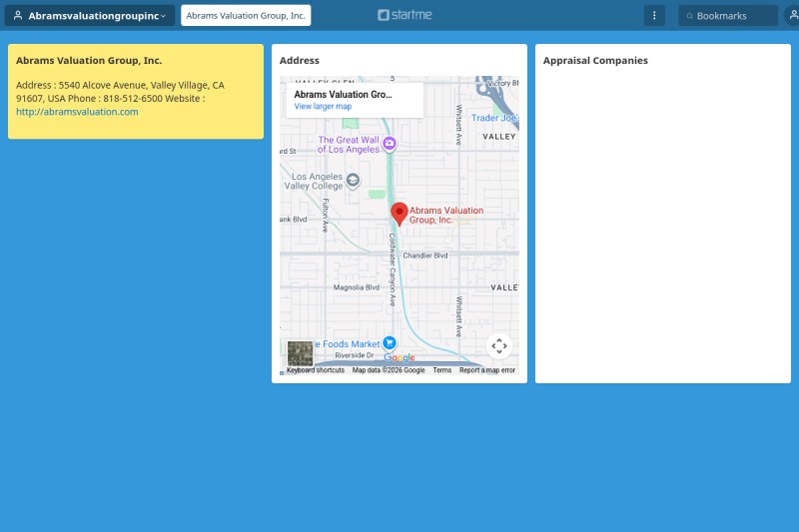Click the Appraisal Companies widget title
This screenshot has width=799, height=532.
(x=595, y=60)
